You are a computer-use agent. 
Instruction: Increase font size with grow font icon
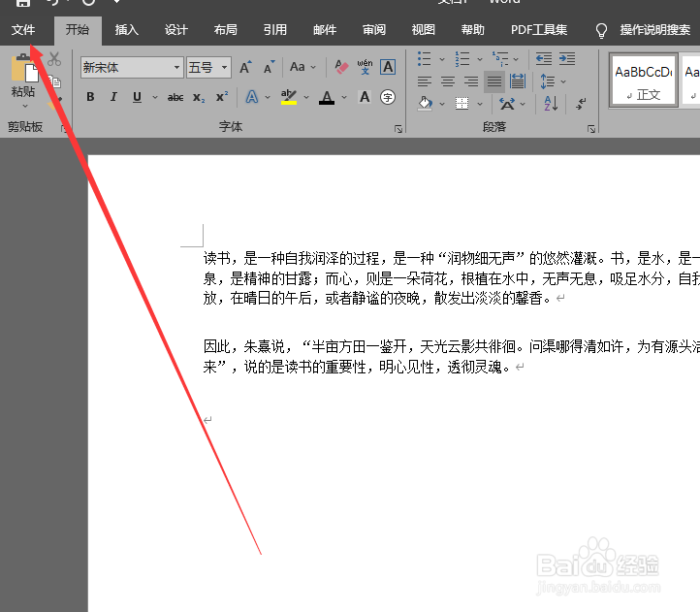point(245,68)
